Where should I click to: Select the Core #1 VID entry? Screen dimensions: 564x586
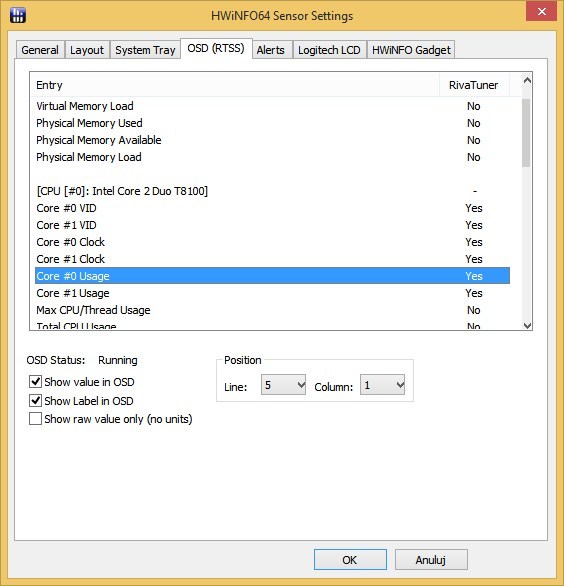tap(272, 225)
